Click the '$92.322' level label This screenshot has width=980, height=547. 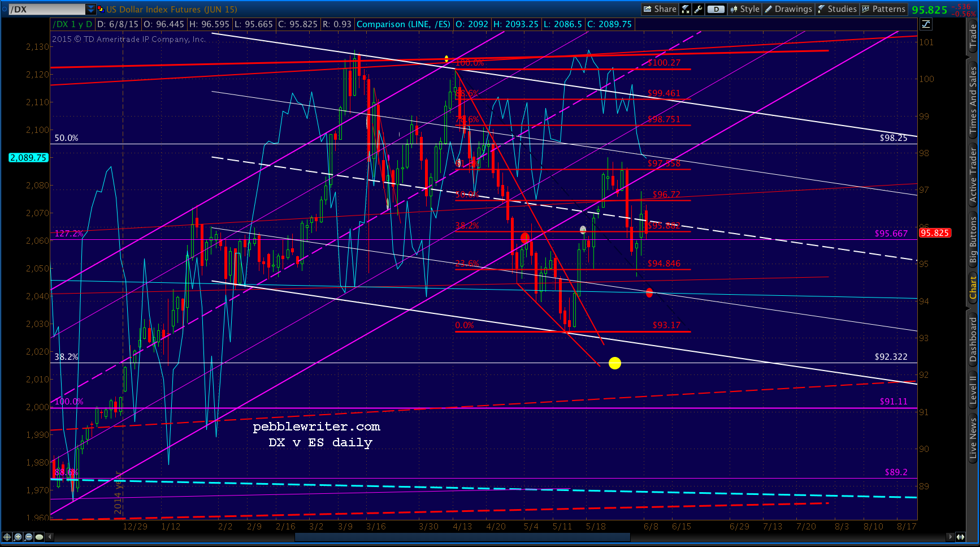tap(891, 357)
